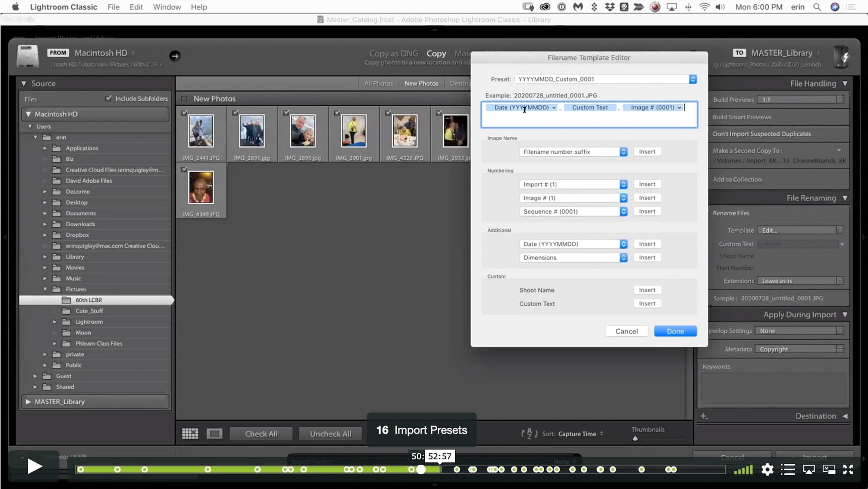Enter fullscreen video mode
868x489 pixels.
(848, 469)
